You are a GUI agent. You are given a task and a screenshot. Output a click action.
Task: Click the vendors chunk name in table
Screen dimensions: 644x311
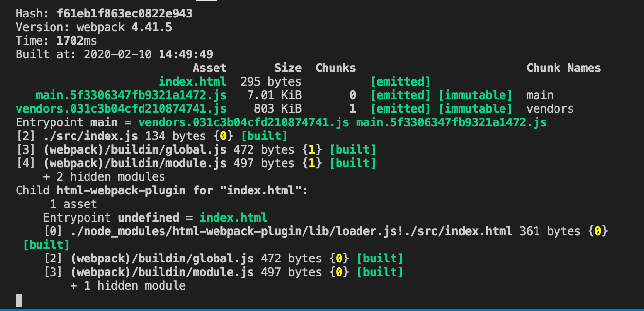[x=550, y=109]
